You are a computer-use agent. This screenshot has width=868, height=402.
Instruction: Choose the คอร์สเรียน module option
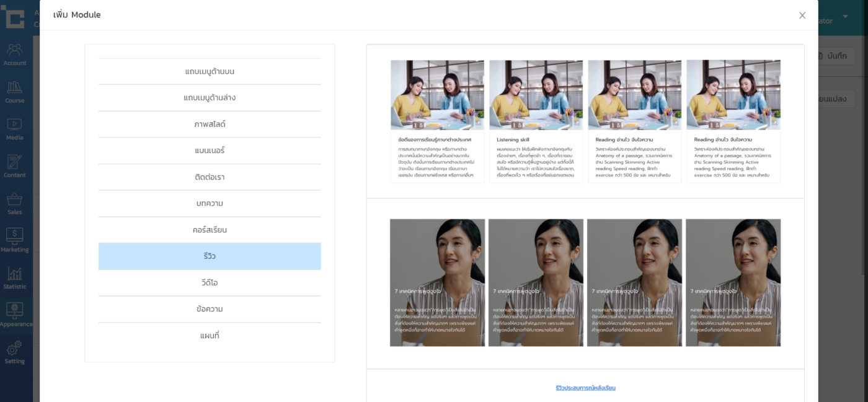tap(210, 230)
